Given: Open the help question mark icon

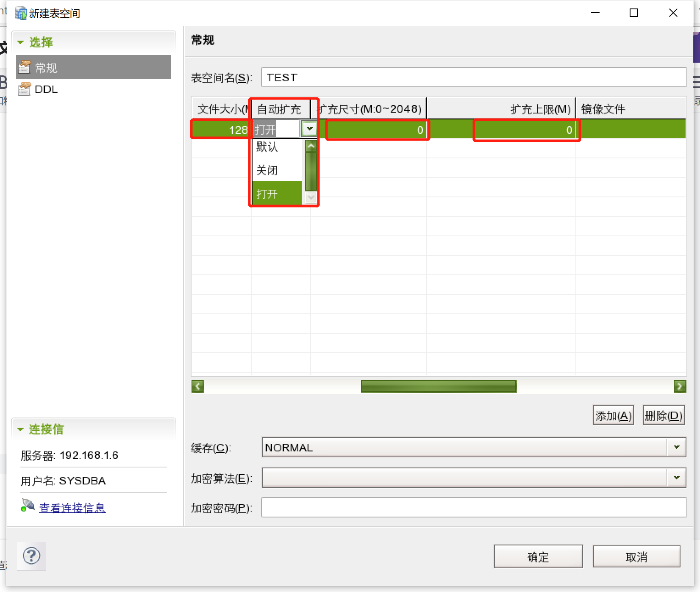Looking at the screenshot, I should click(x=31, y=556).
